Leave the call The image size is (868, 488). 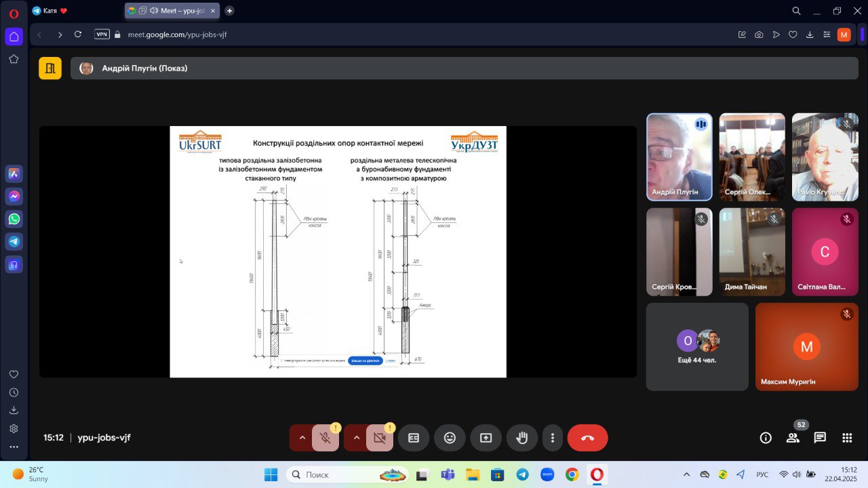pos(587,438)
